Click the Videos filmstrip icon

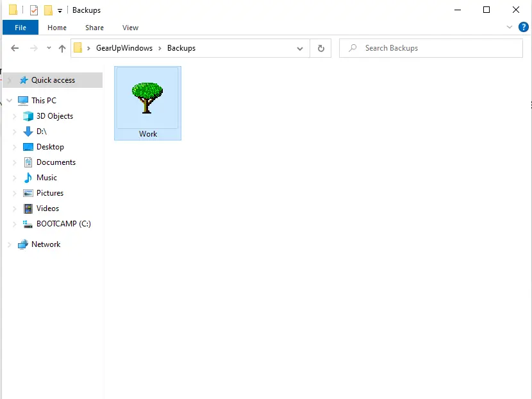point(28,208)
